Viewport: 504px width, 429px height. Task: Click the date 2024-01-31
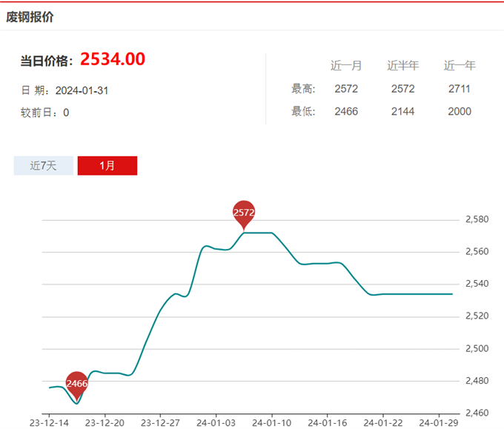[82, 90]
